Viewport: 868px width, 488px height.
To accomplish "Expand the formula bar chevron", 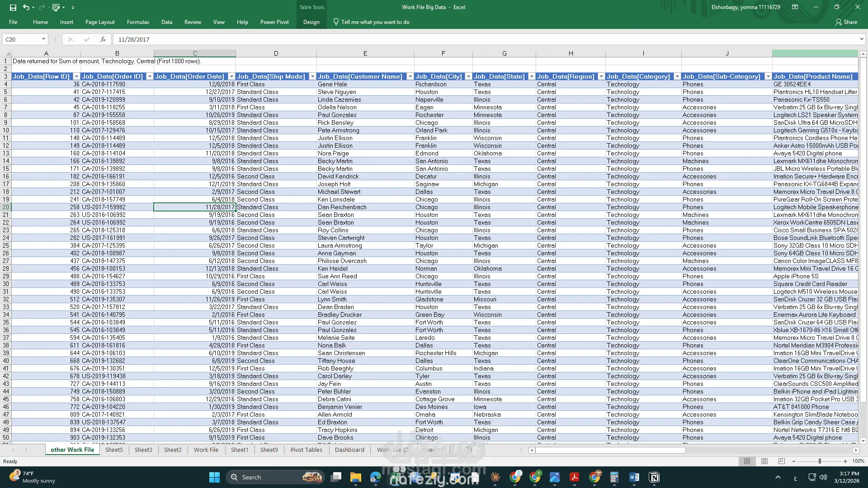I will point(862,39).
